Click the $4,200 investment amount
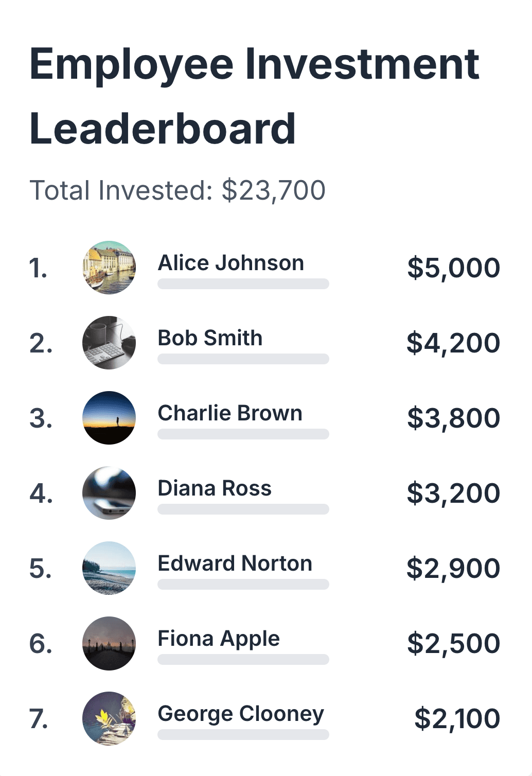The image size is (532, 776). 453,343
